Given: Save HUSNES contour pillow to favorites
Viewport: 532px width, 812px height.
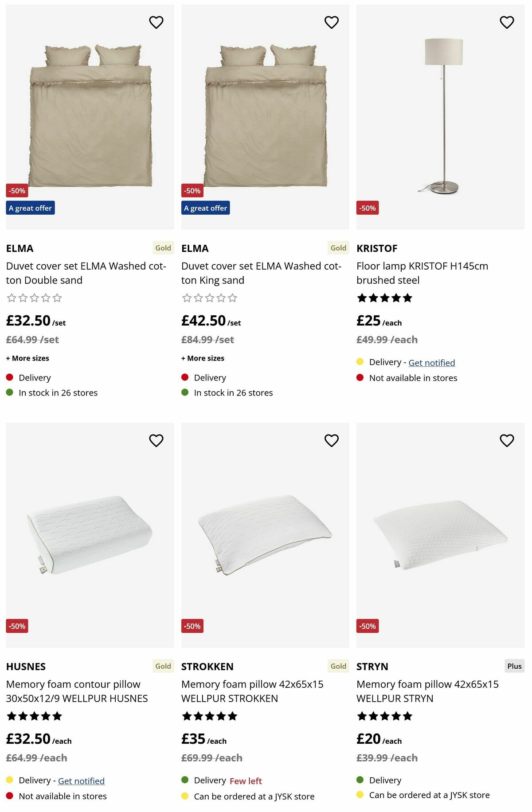Looking at the screenshot, I should pyautogui.click(x=156, y=440).
